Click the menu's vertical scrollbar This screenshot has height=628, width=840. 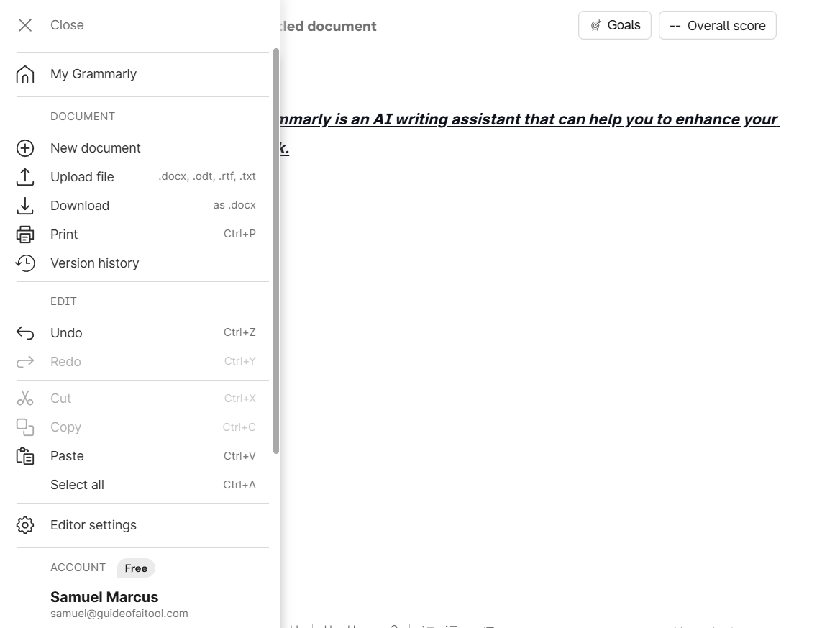[276, 251]
